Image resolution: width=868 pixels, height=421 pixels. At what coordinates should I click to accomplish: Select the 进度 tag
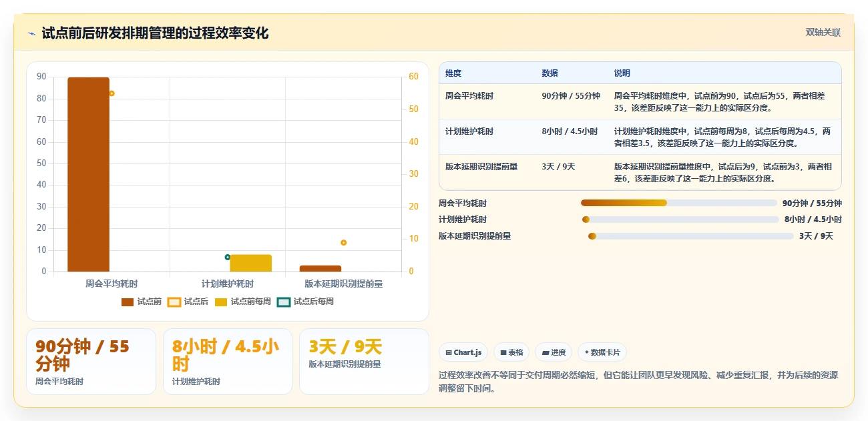point(554,352)
